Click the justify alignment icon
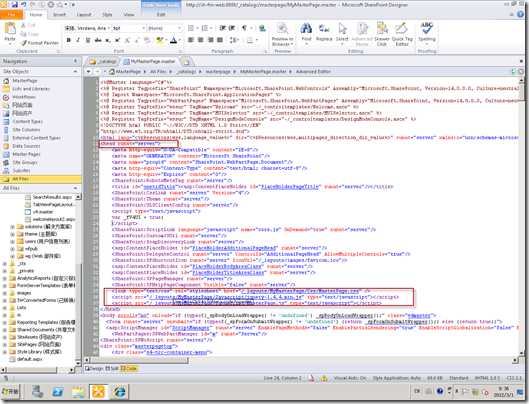 point(220,40)
